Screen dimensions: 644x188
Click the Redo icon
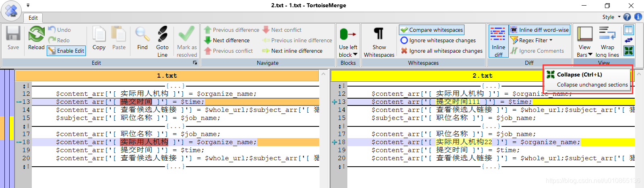click(52, 40)
